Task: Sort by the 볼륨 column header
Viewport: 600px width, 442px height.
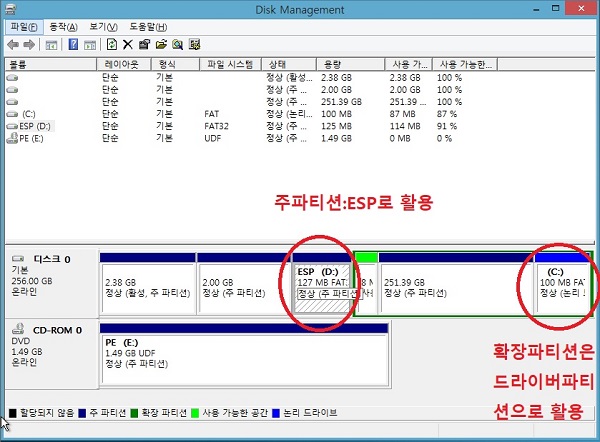Action: click(51, 65)
